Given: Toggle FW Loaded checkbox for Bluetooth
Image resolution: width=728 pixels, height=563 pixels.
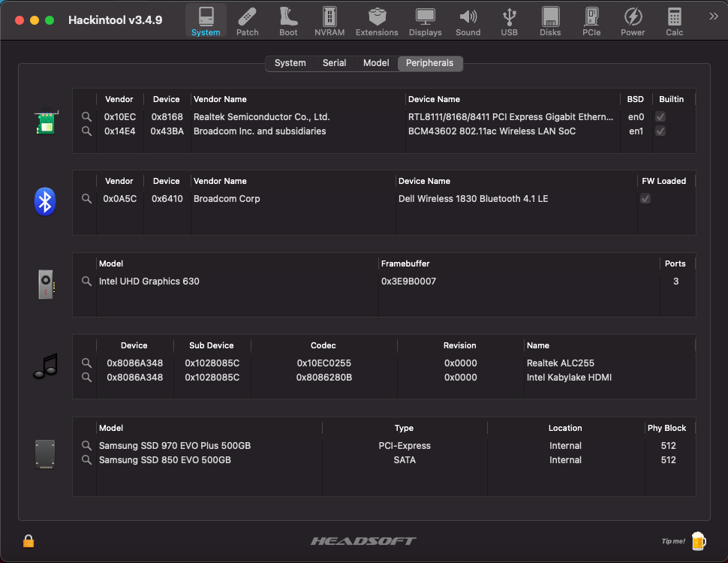Looking at the screenshot, I should pos(645,198).
